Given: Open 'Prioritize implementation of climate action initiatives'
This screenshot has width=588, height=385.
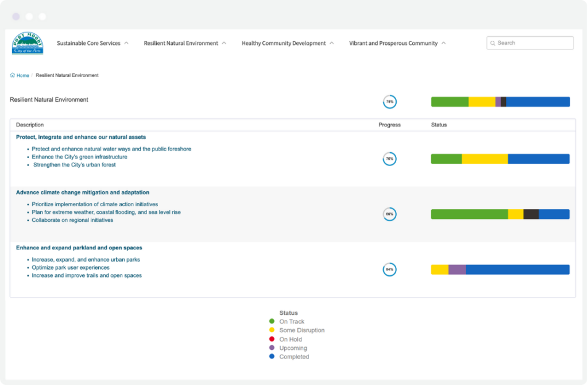Looking at the screenshot, I should click(x=95, y=204).
